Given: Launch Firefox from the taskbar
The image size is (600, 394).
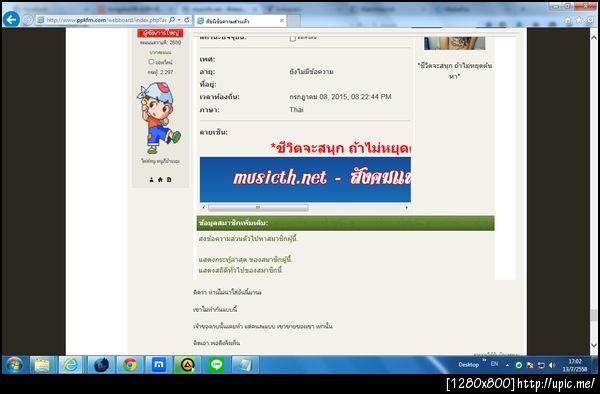Looking at the screenshot, I should pos(101,365).
